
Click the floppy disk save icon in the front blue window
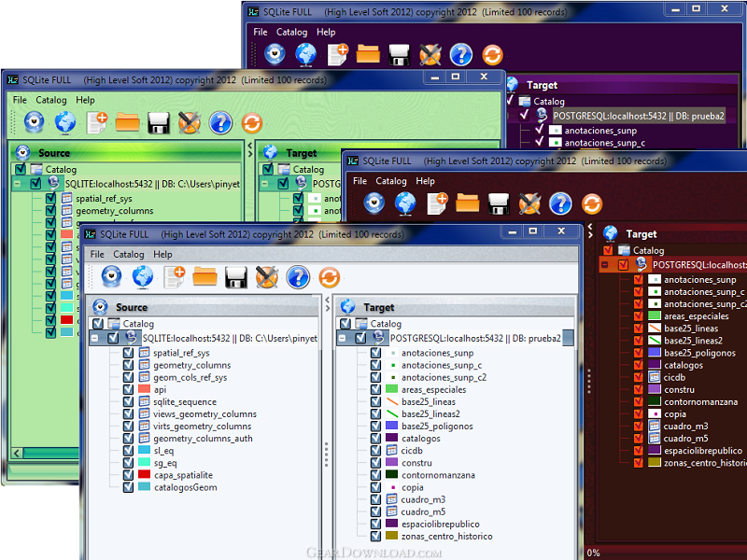[235, 276]
